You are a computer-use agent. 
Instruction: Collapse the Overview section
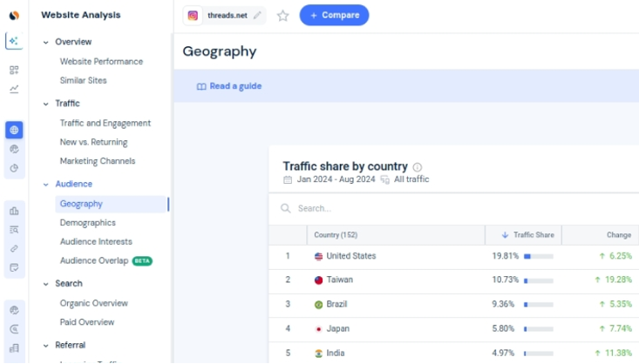pos(45,43)
